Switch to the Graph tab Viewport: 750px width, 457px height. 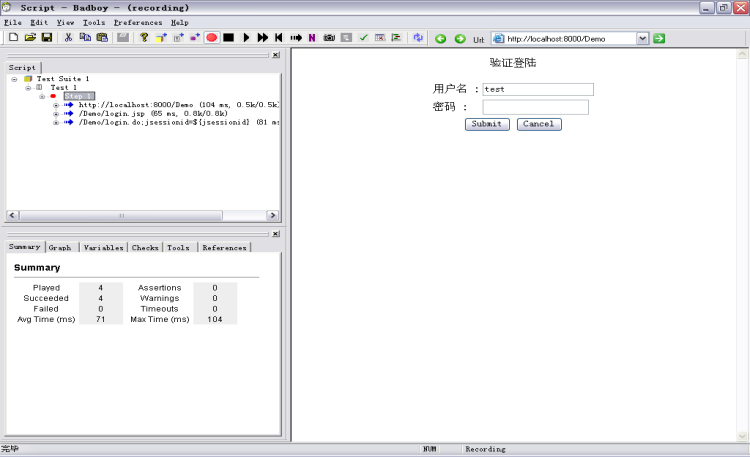[x=60, y=247]
